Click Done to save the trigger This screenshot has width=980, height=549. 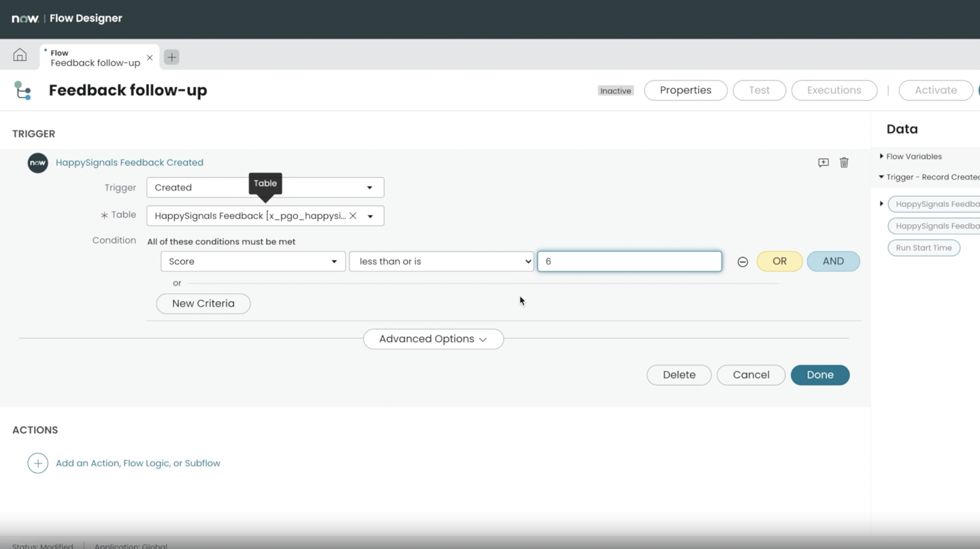click(x=819, y=375)
